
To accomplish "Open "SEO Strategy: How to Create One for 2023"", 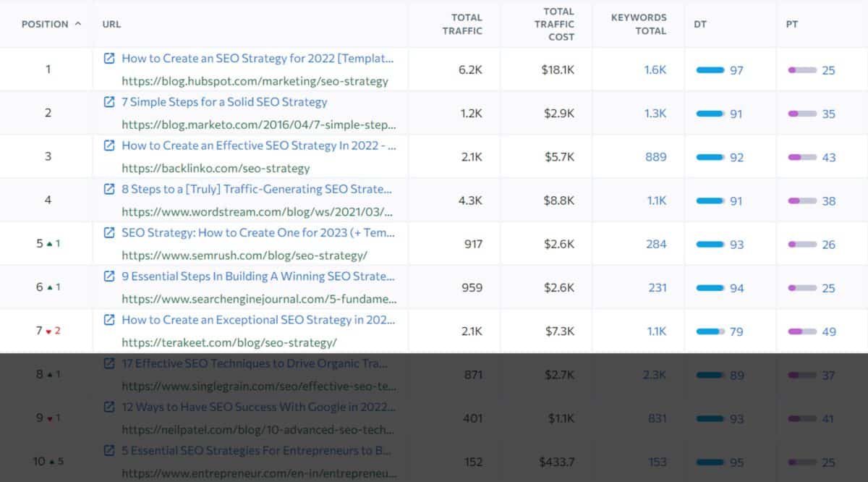I will tap(255, 232).
